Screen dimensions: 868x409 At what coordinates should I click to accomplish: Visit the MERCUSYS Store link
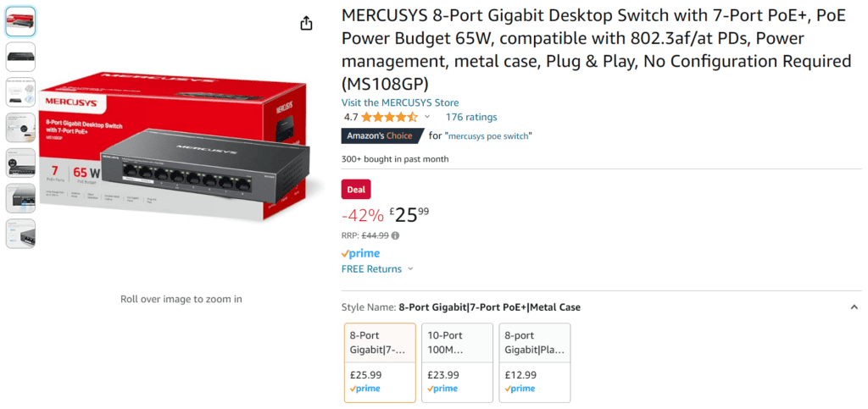coord(400,102)
